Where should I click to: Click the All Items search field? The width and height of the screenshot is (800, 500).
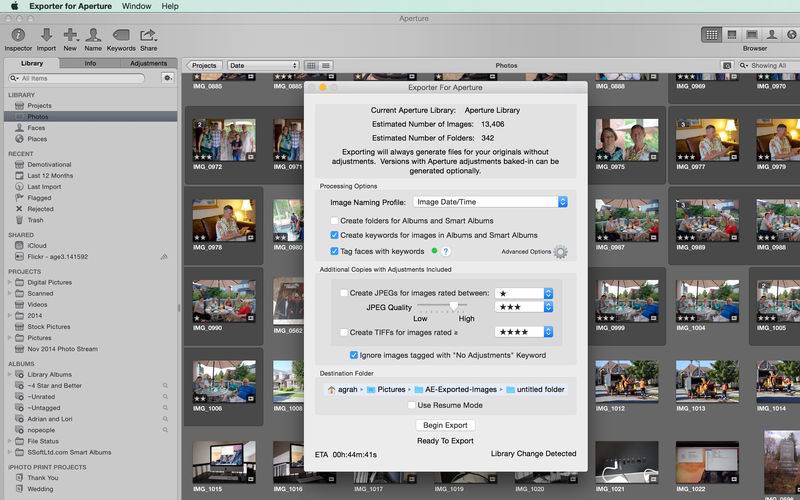pyautogui.click(x=77, y=78)
